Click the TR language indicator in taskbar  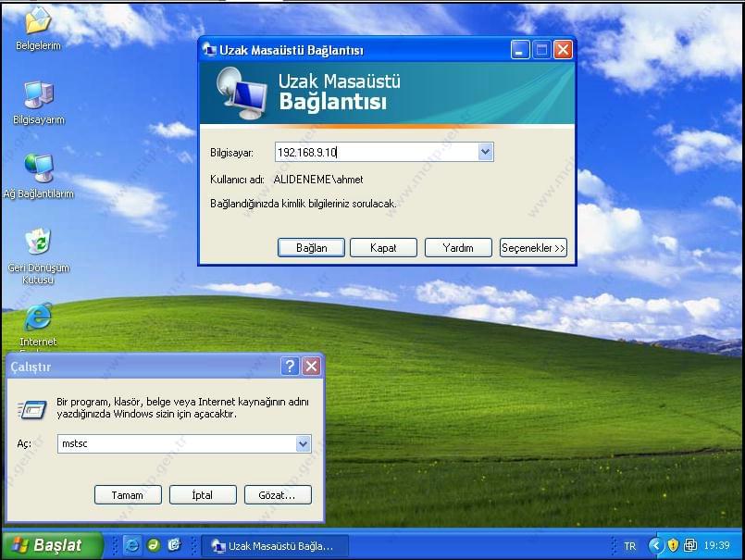click(629, 546)
